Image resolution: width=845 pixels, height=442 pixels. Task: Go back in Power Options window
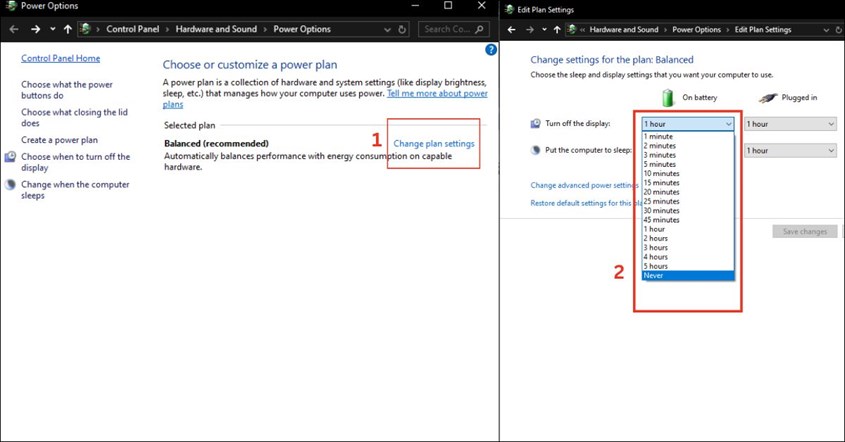(x=14, y=29)
